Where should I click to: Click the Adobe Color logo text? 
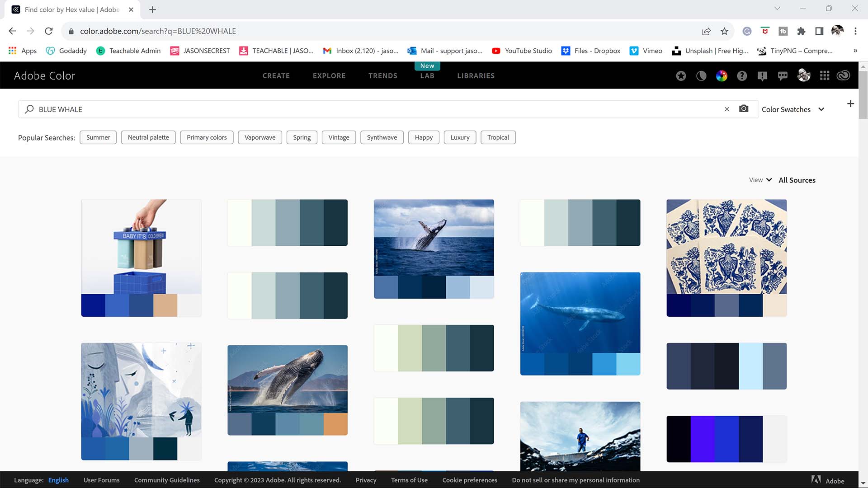[x=44, y=76]
